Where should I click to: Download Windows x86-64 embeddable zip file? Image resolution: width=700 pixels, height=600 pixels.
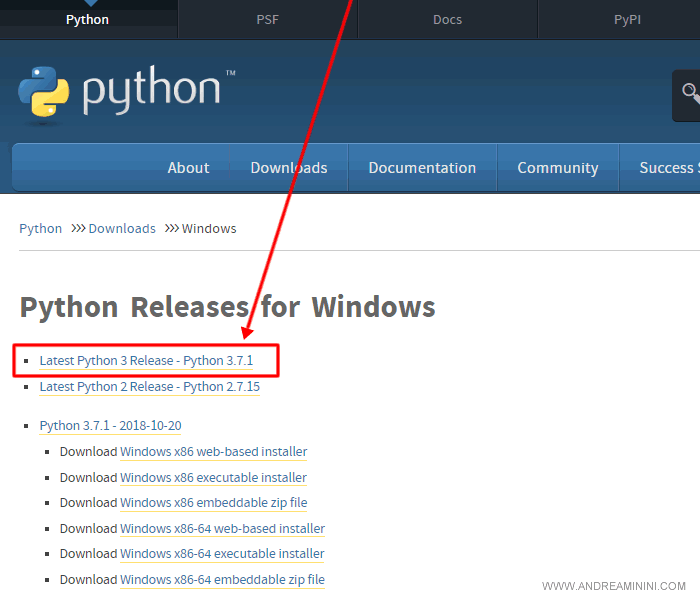[222, 580]
